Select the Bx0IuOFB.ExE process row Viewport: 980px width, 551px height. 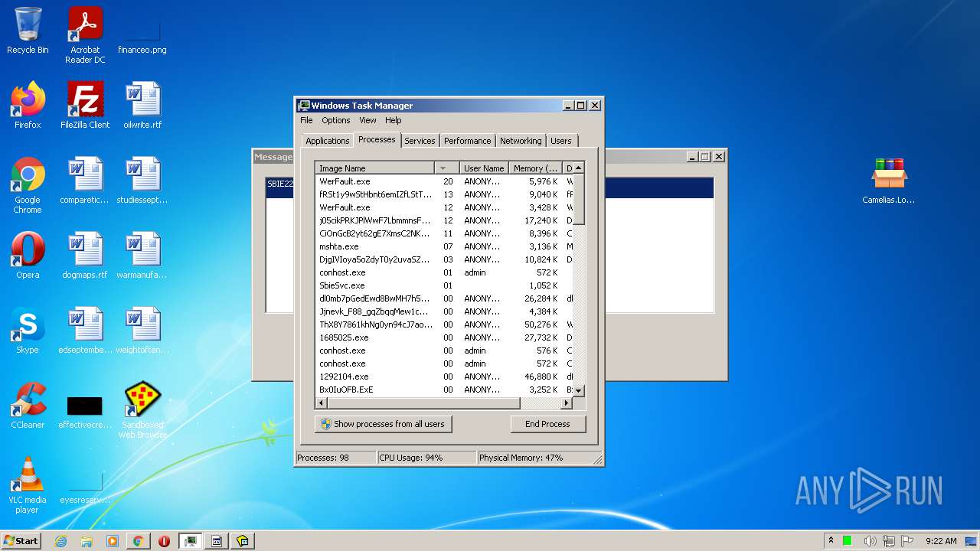pyautogui.click(x=444, y=390)
